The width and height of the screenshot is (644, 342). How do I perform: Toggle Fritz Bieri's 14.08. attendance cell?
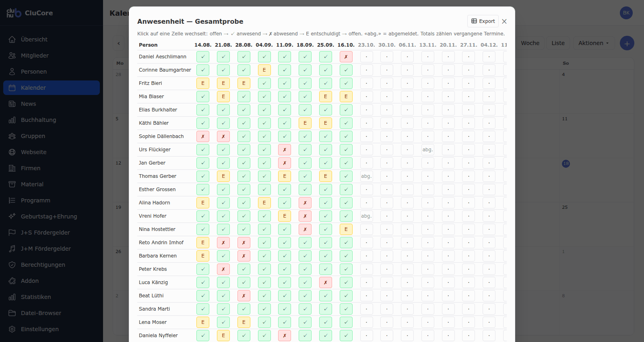pos(203,83)
